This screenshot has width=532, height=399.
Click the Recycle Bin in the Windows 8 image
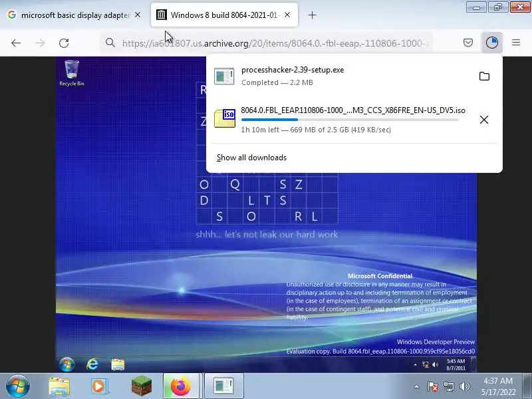pos(72,73)
